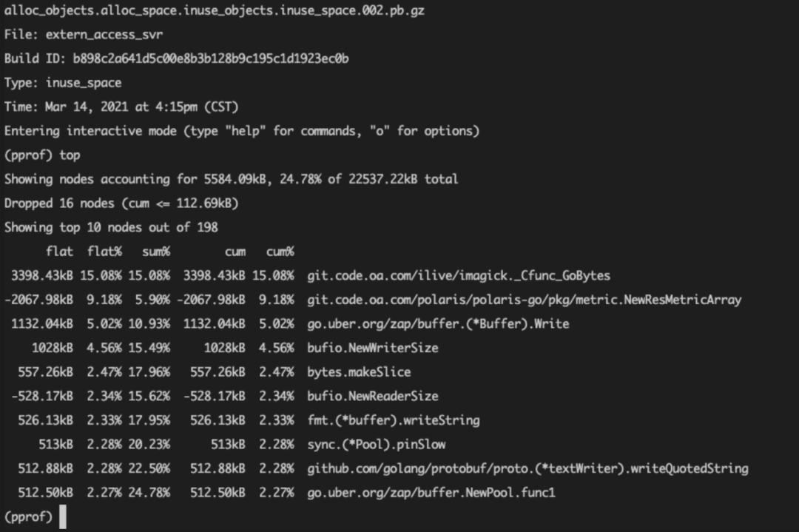Click the Build ID hash value
The height and width of the screenshot is (532, 799).
coord(210,58)
